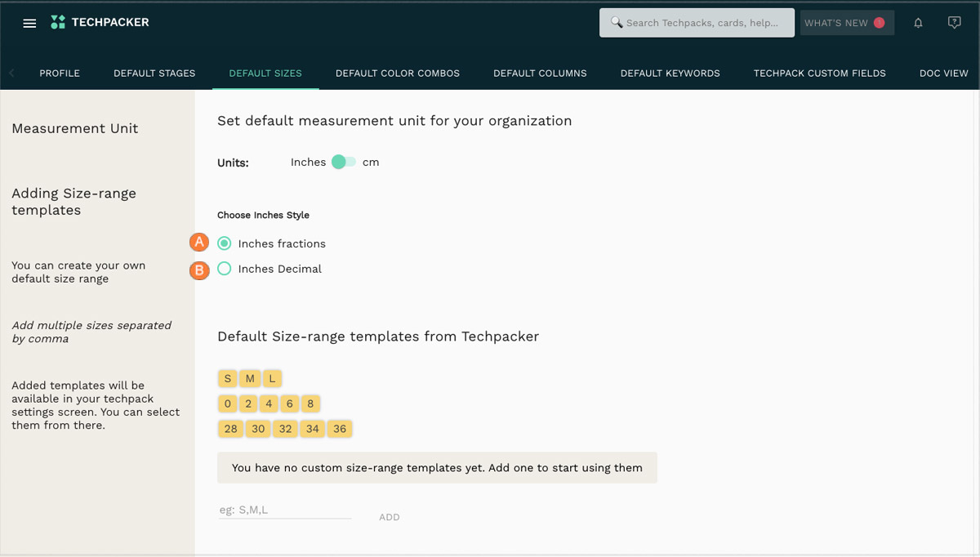Open the help chat icon

coord(954,23)
